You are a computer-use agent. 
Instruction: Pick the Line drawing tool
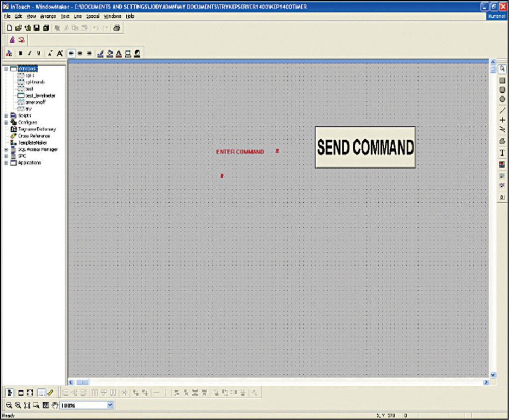pyautogui.click(x=502, y=110)
